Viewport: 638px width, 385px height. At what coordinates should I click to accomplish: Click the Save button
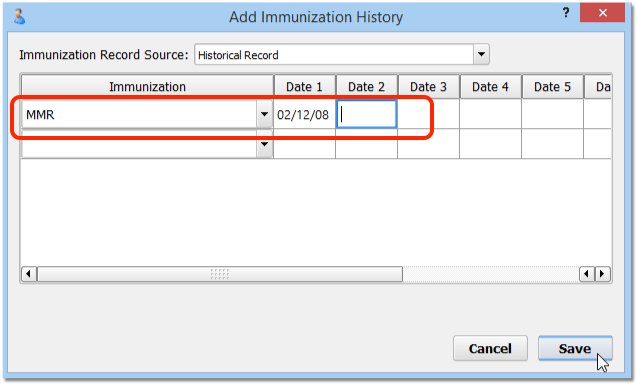[575, 348]
